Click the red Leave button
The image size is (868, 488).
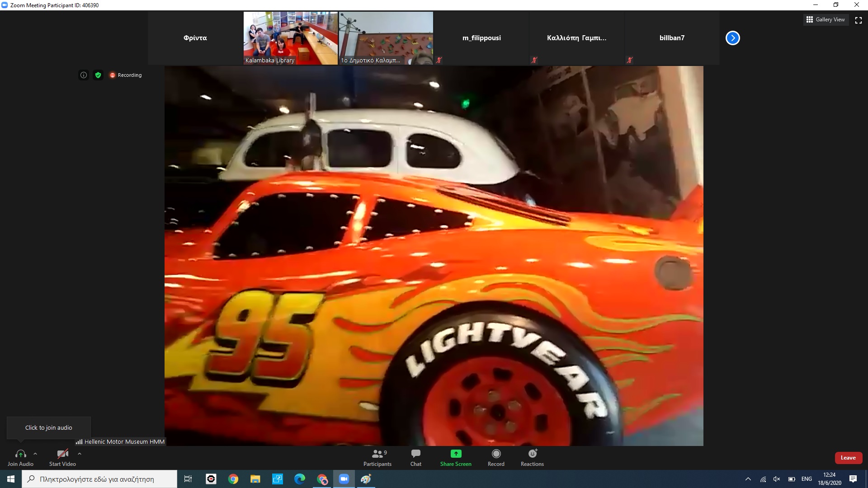848,458
